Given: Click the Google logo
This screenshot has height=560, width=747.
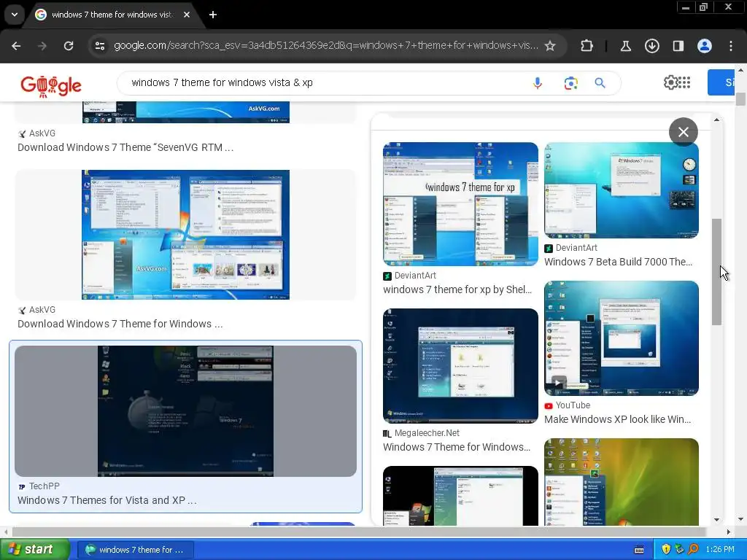Looking at the screenshot, I should pyautogui.click(x=51, y=85).
